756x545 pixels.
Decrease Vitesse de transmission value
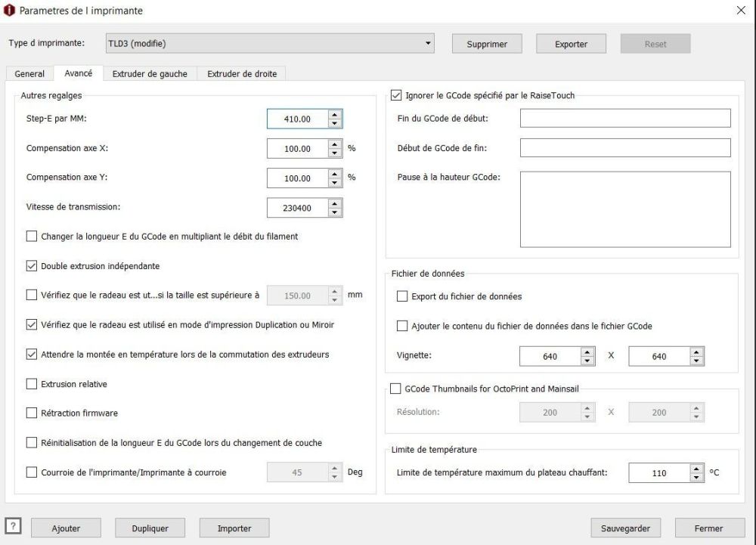(335, 212)
